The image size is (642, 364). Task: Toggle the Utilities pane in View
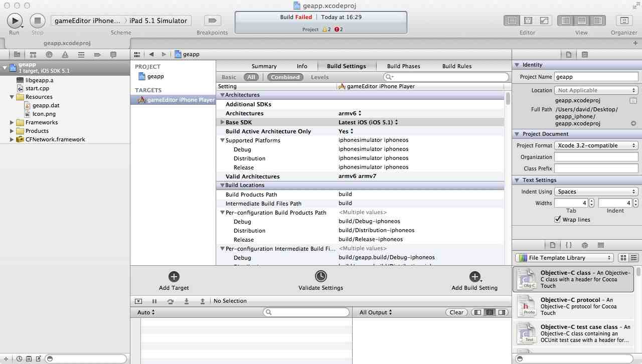coord(598,21)
